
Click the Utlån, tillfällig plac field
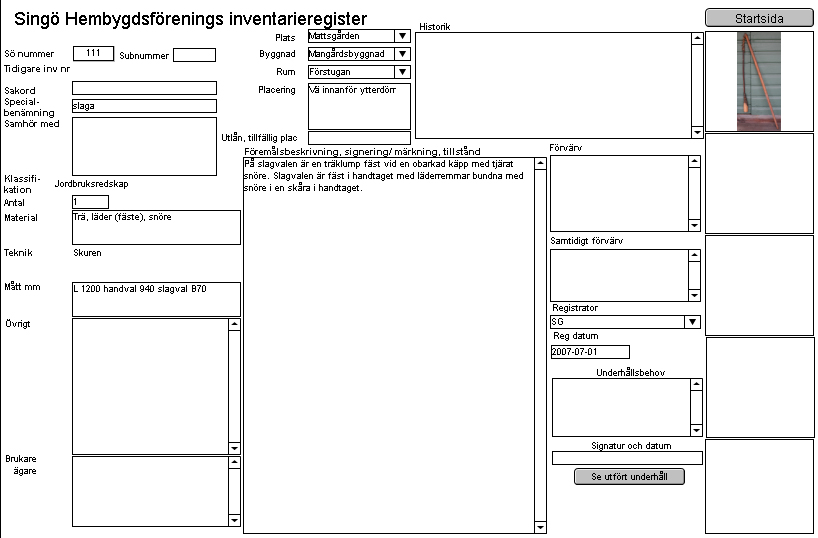coord(359,138)
